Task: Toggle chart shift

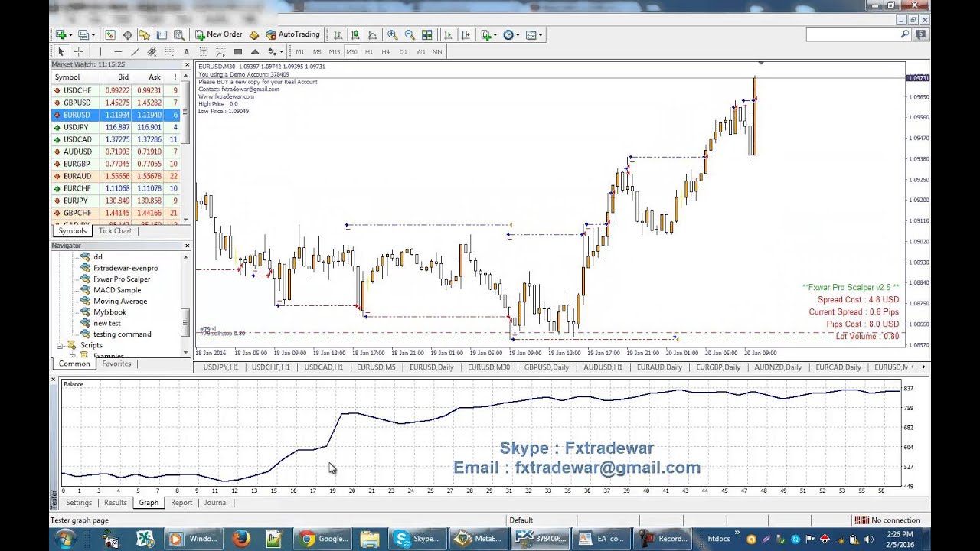Action: [465, 34]
